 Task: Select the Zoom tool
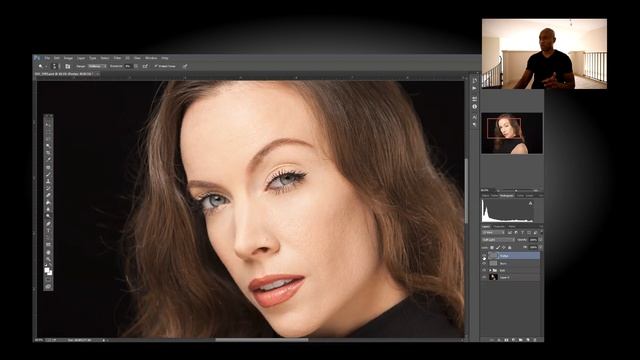pos(48,259)
